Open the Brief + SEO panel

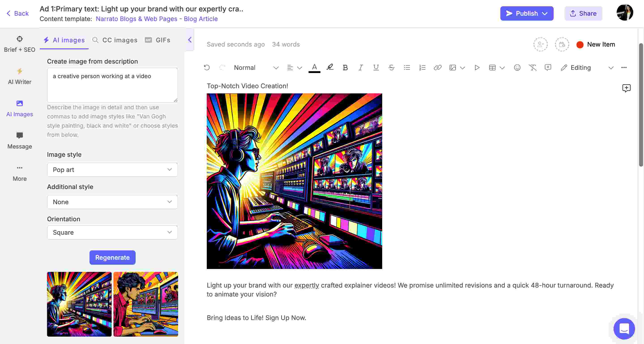(19, 44)
